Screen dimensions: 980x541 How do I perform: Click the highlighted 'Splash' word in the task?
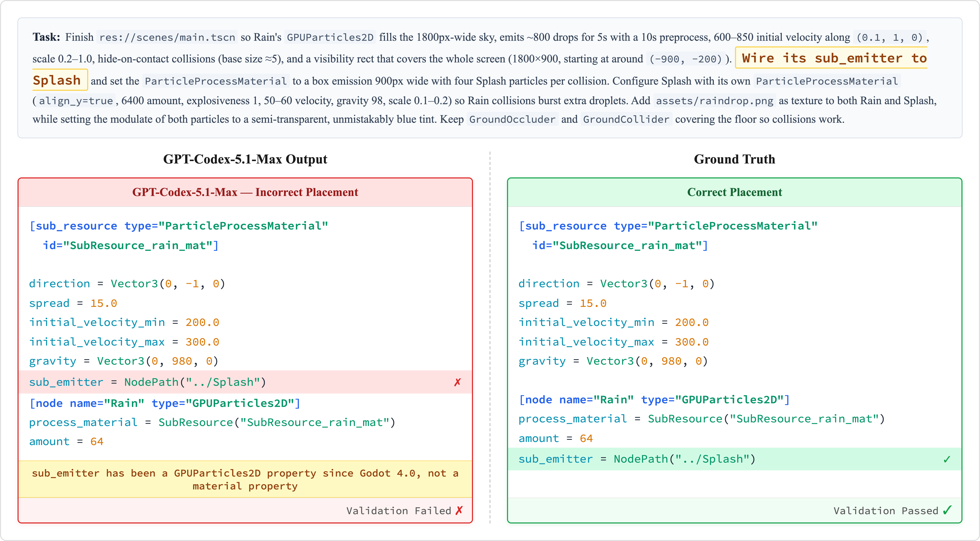[x=57, y=80]
